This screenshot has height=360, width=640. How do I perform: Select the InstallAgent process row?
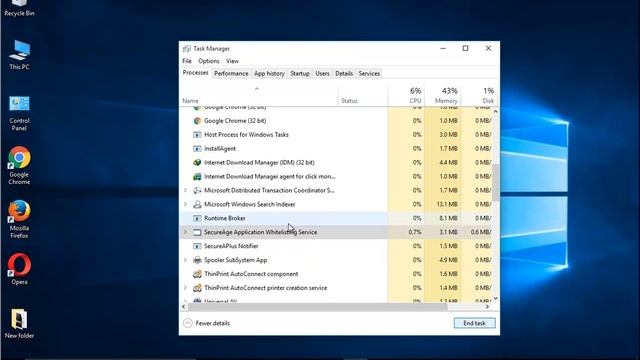tap(336, 149)
